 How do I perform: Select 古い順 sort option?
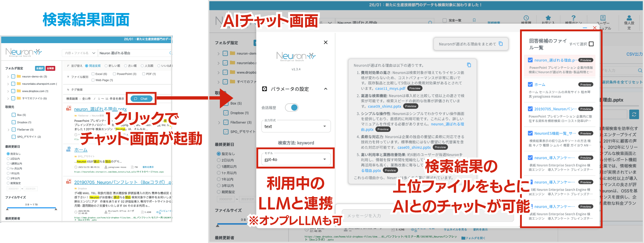[x=125, y=66]
